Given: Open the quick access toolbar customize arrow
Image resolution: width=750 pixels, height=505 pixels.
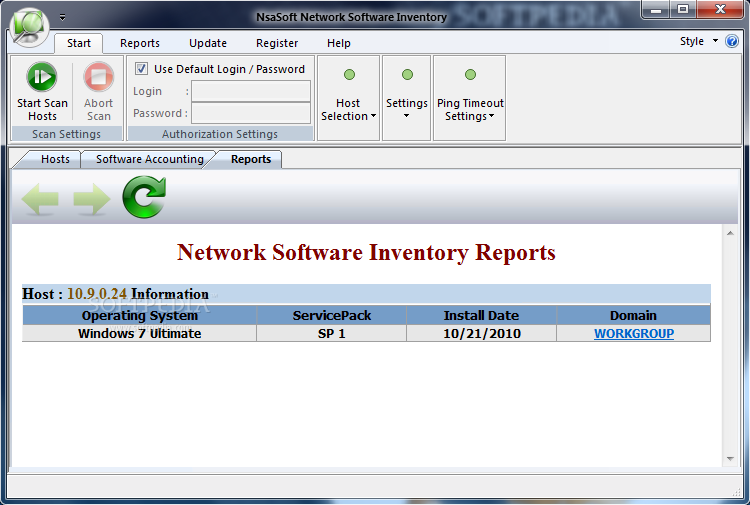Looking at the screenshot, I should coord(62,18).
